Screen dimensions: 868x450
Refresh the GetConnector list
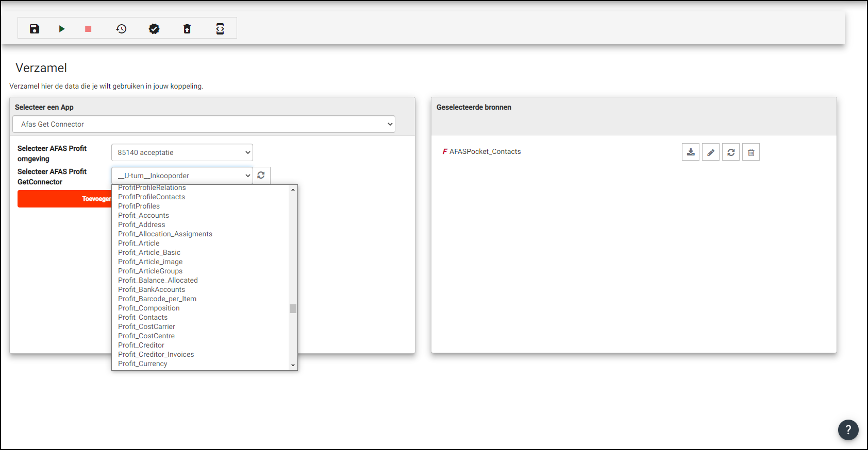point(261,176)
